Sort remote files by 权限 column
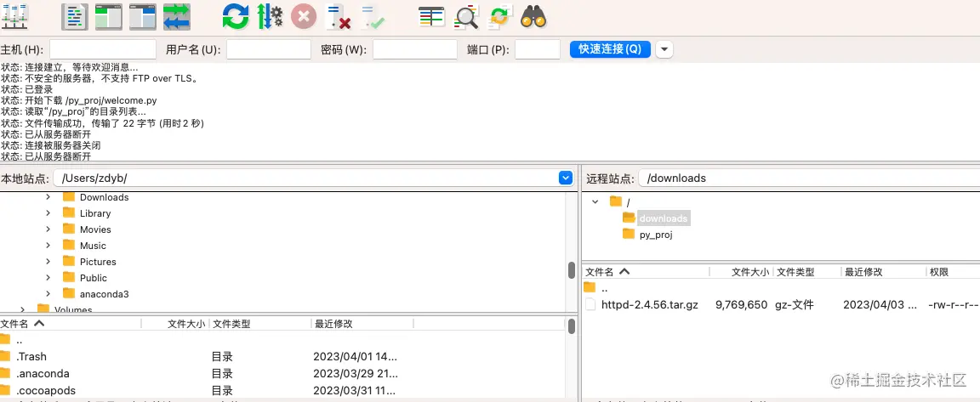This screenshot has width=980, height=402. click(x=953, y=272)
